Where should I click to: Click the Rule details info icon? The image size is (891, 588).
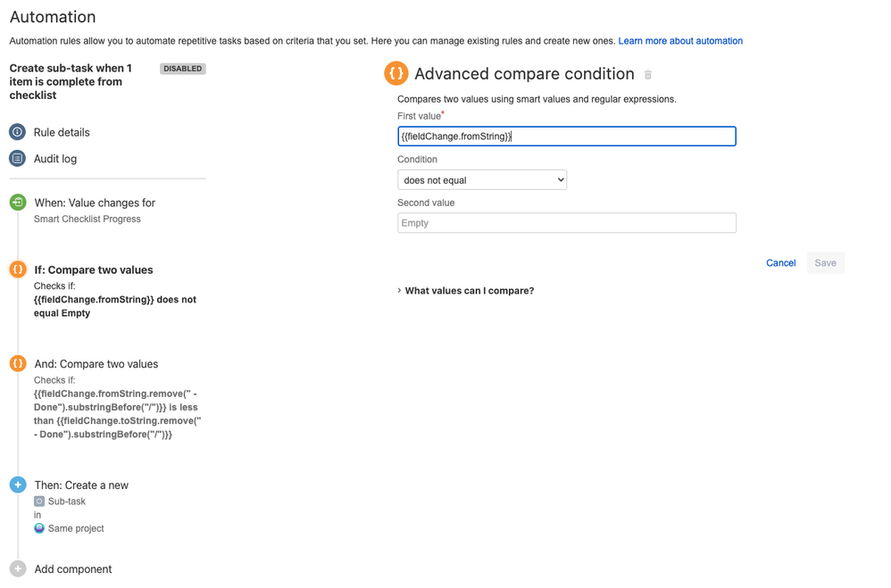click(x=18, y=132)
